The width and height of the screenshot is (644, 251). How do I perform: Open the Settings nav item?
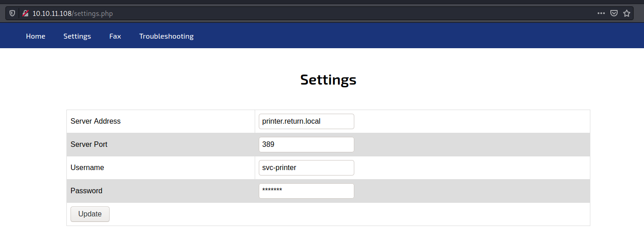point(77,36)
